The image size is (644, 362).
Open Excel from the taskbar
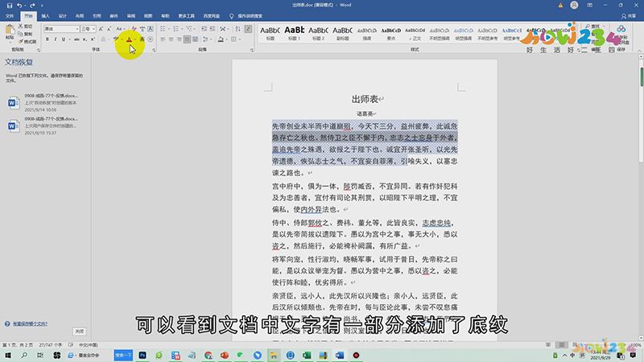(x=307, y=355)
